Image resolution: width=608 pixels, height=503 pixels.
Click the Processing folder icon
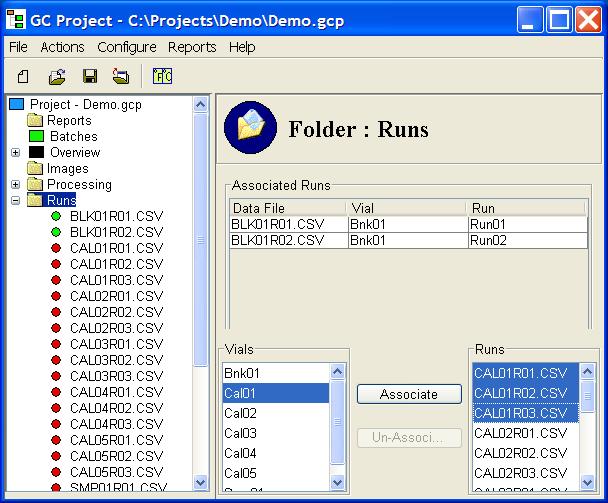pyautogui.click(x=35, y=184)
